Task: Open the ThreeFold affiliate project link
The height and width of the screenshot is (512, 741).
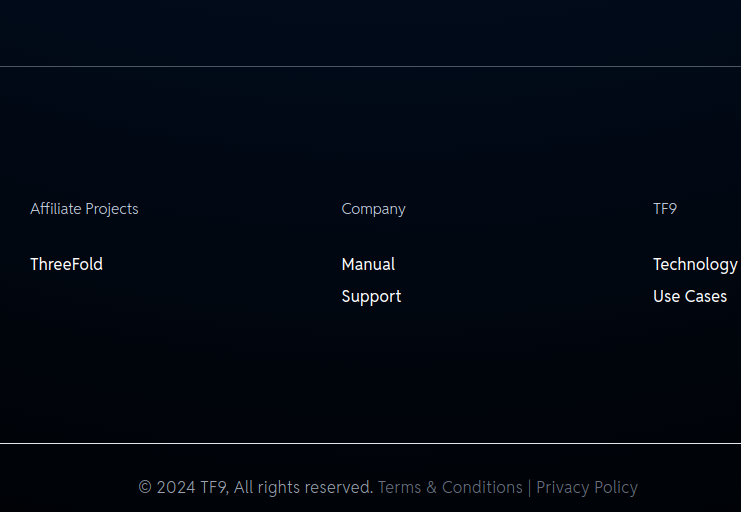Action: click(66, 264)
